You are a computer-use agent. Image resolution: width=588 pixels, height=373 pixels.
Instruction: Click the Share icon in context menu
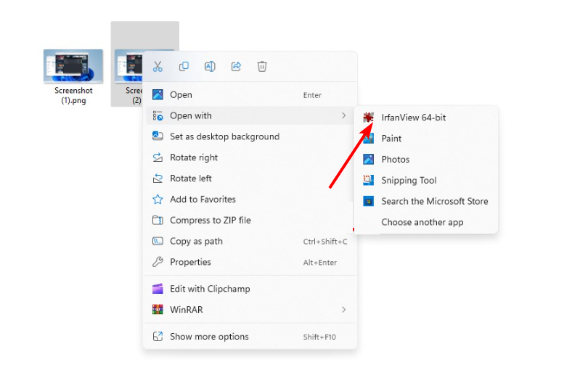tap(236, 67)
